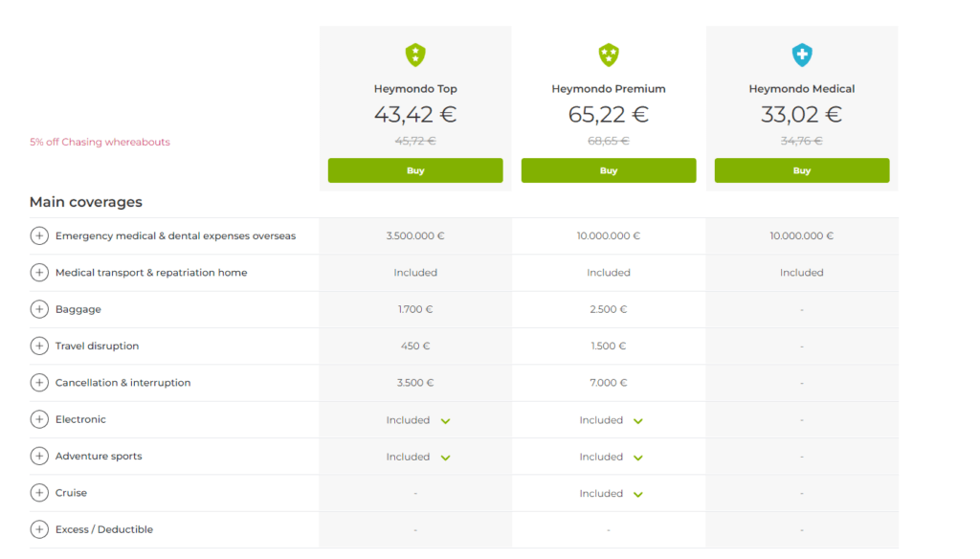Click the crossed-out 68,65 € price
980x559 pixels.
tap(608, 142)
